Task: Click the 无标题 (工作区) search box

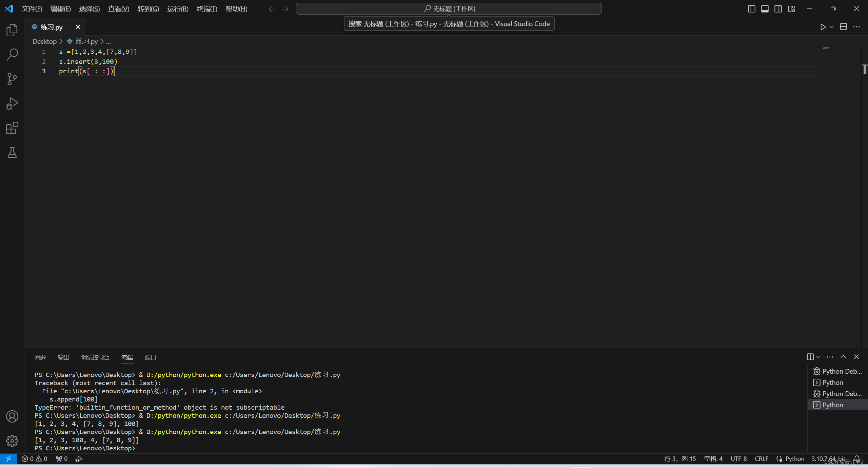Action: coord(449,9)
